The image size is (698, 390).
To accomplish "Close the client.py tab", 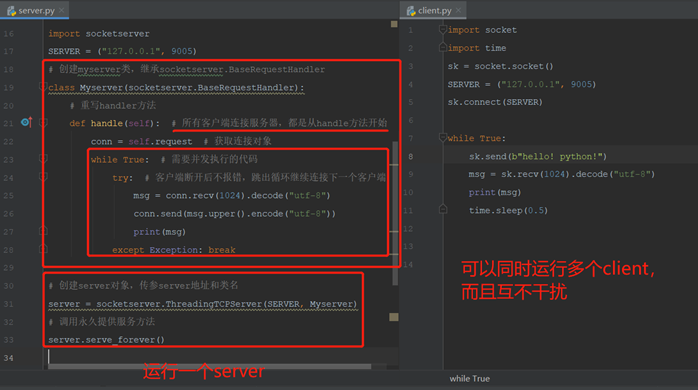I will point(459,10).
